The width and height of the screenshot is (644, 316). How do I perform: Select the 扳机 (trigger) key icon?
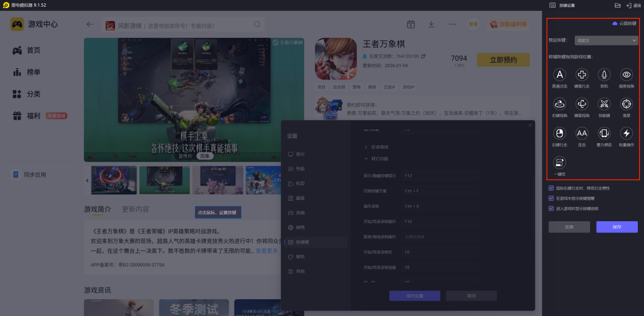pyautogui.click(x=604, y=75)
